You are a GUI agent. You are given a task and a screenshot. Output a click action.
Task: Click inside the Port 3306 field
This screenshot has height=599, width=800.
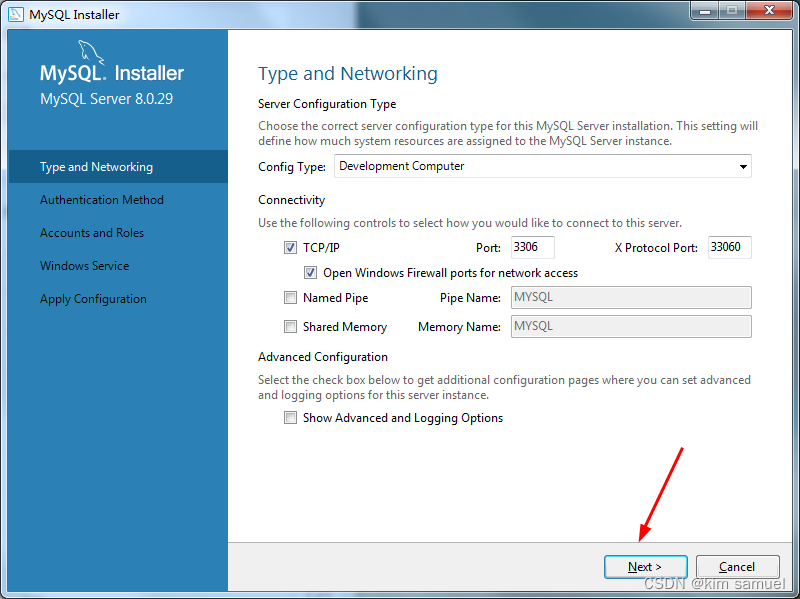pyautogui.click(x=532, y=247)
